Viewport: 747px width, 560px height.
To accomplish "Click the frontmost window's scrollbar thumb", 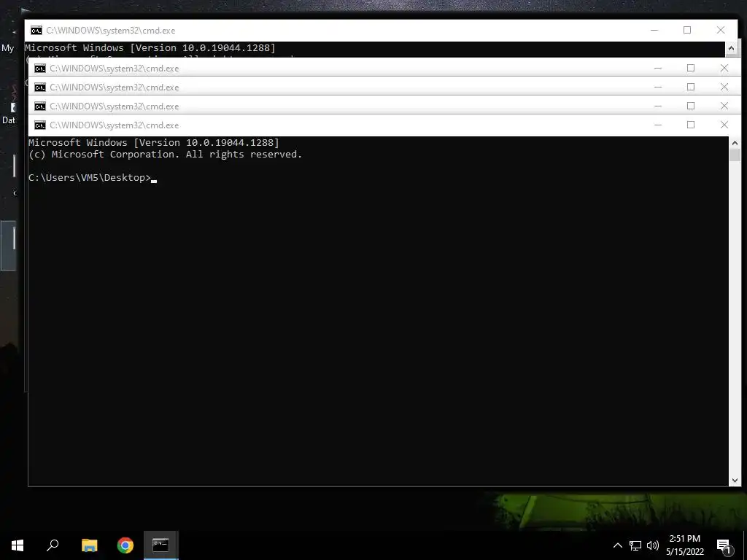I will point(735,155).
